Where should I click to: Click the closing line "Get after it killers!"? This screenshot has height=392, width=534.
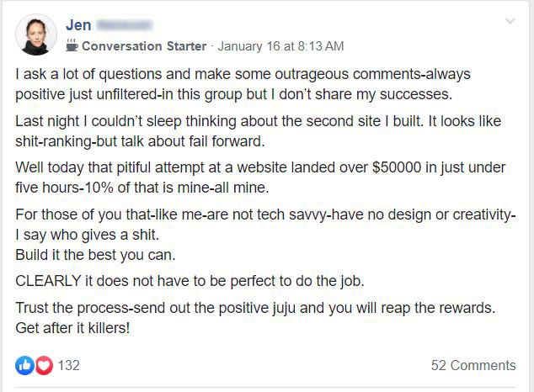point(72,328)
